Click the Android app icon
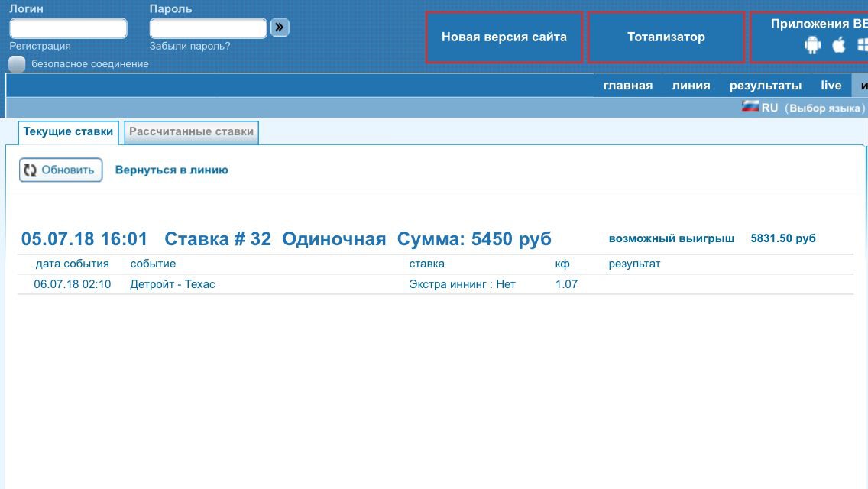This screenshot has height=489, width=868. [812, 45]
